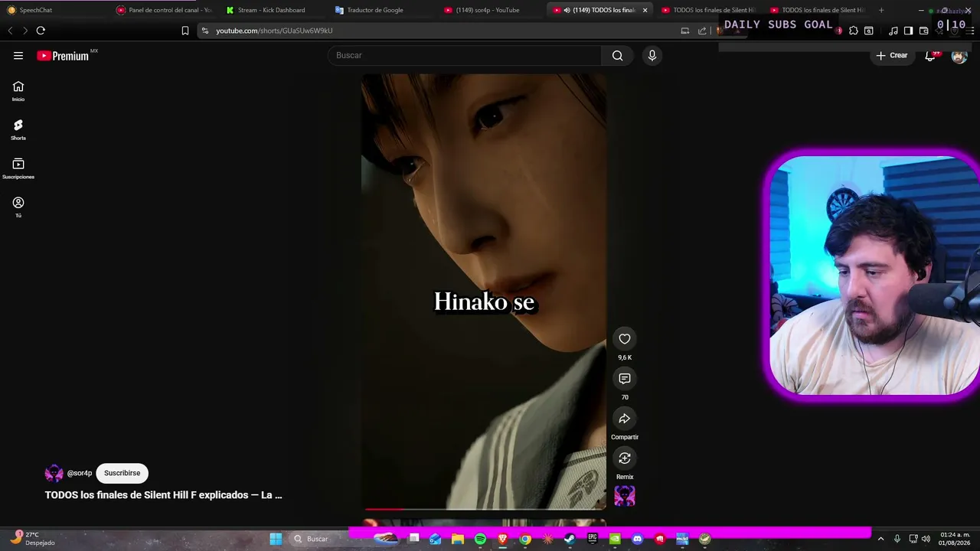
Task: Click inside the Buscar search field
Action: 465,55
